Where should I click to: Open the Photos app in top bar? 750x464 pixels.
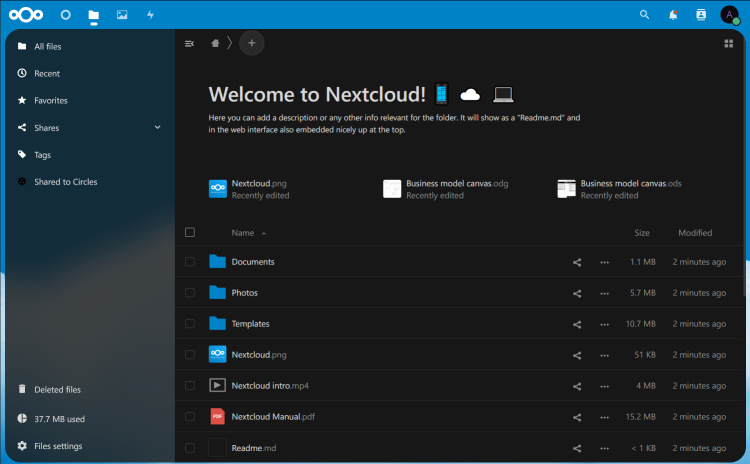(x=122, y=15)
